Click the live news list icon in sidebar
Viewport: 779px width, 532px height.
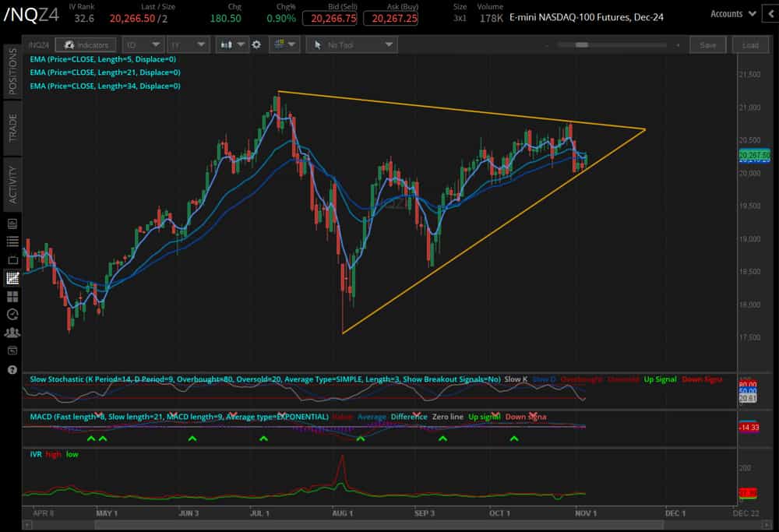pos(12,241)
